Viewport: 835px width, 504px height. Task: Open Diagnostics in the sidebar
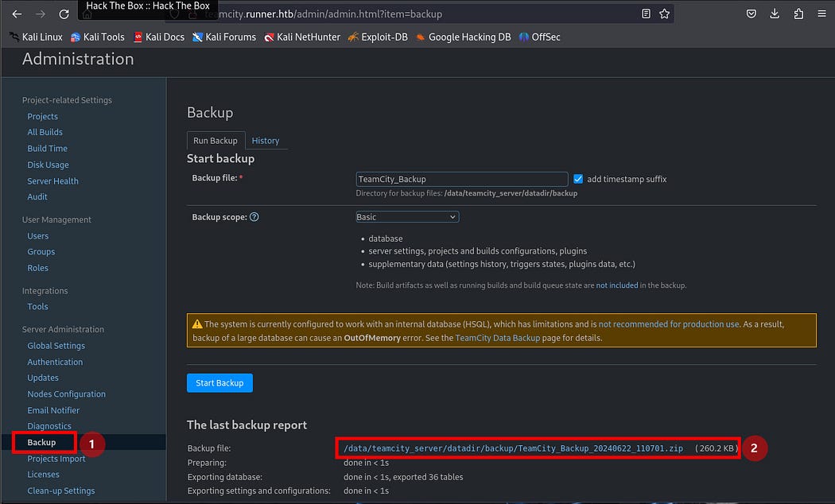click(x=49, y=426)
